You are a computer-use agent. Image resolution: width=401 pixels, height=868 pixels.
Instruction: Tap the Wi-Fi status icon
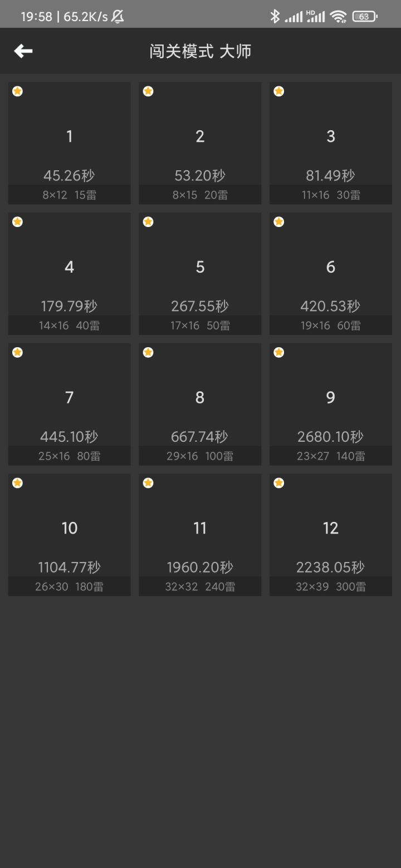pyautogui.click(x=338, y=16)
